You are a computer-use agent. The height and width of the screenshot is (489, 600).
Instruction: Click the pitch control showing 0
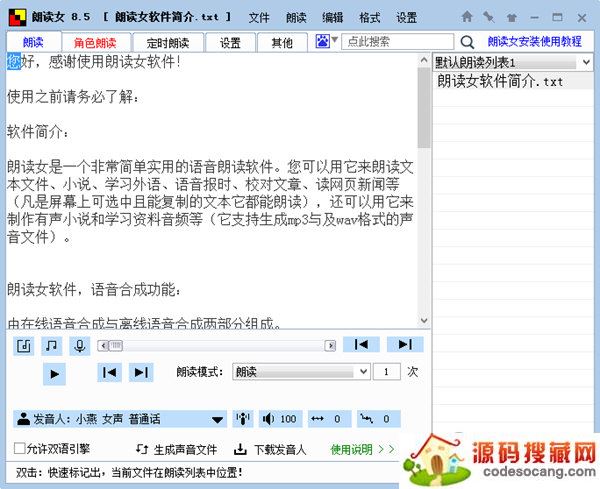(x=379, y=419)
